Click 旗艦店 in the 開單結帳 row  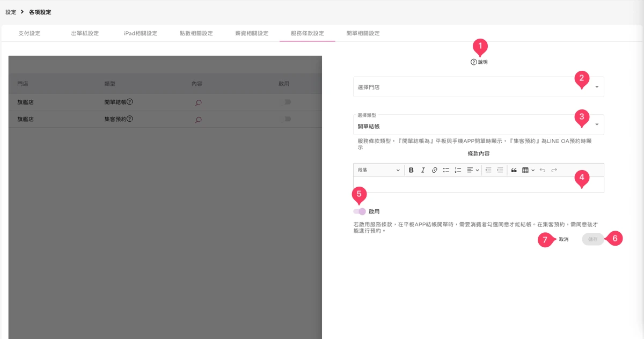pos(25,102)
